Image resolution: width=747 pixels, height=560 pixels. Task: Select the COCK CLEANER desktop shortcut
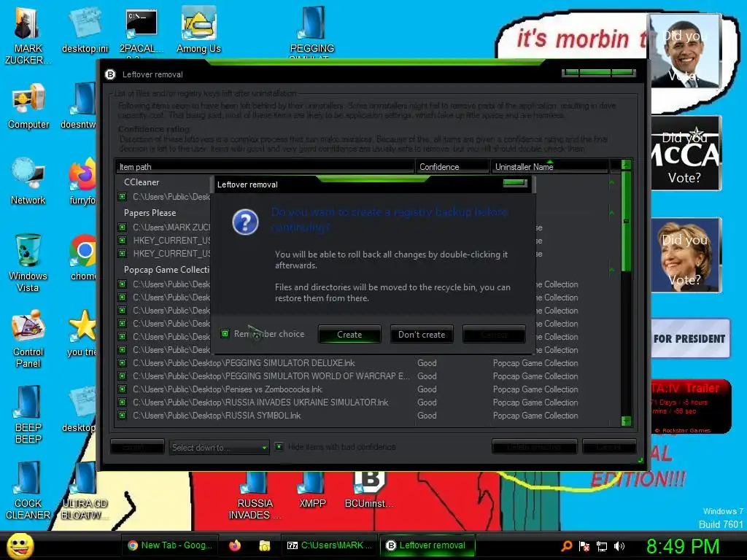point(28,491)
